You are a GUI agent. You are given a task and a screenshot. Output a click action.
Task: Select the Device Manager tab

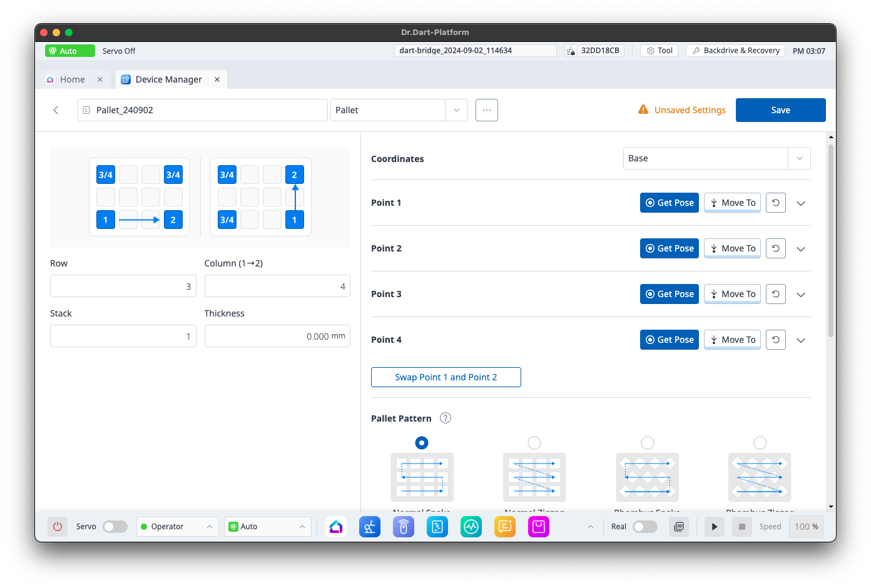(x=168, y=79)
